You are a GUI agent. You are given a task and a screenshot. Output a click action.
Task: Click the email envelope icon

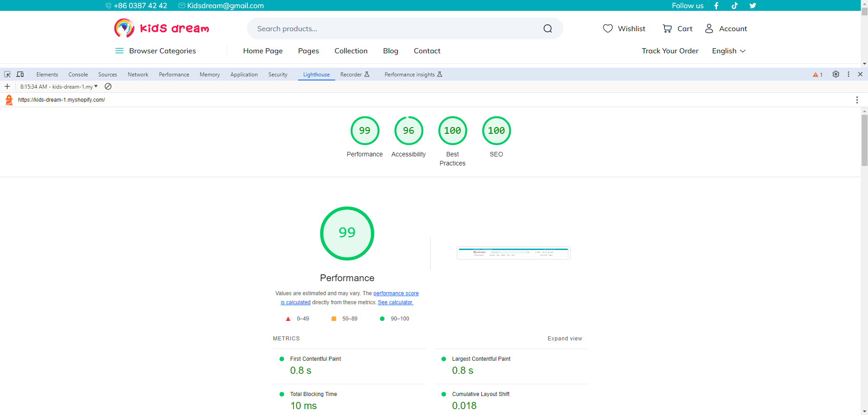(182, 5)
